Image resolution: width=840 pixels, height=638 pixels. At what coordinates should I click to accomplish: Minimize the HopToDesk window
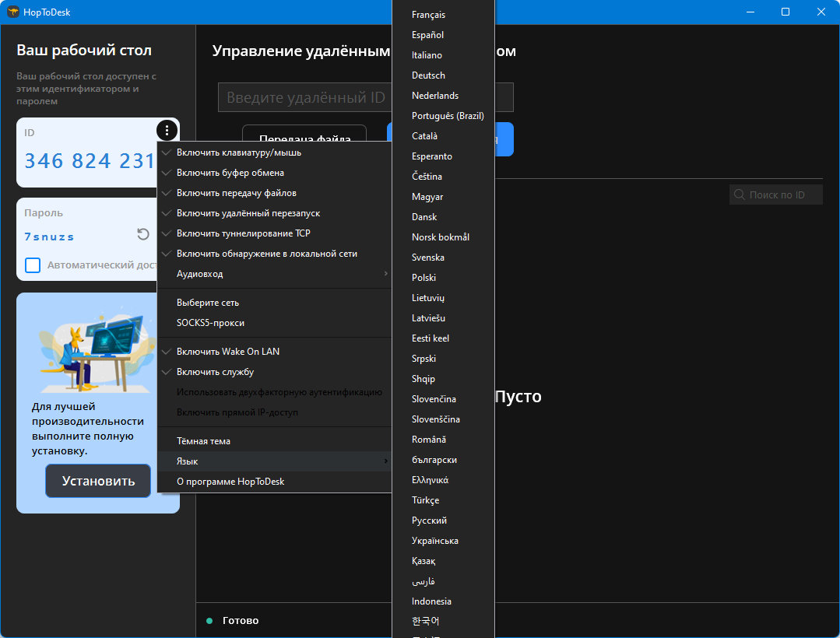point(750,12)
